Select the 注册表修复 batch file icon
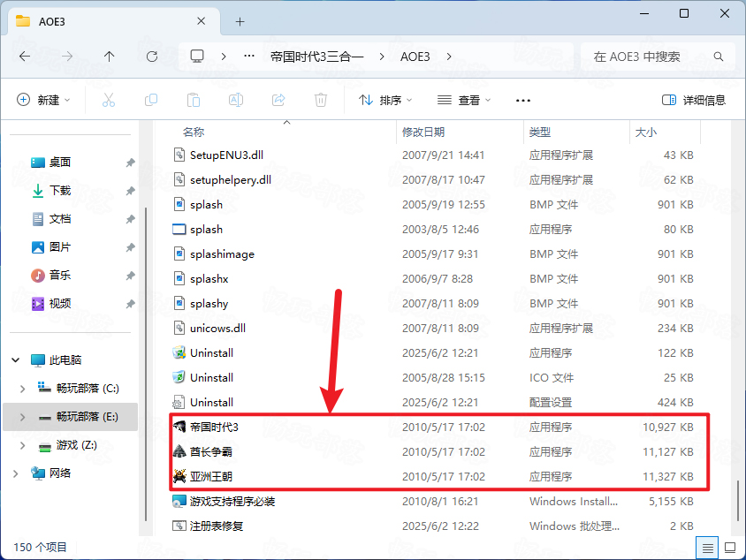 point(179,526)
